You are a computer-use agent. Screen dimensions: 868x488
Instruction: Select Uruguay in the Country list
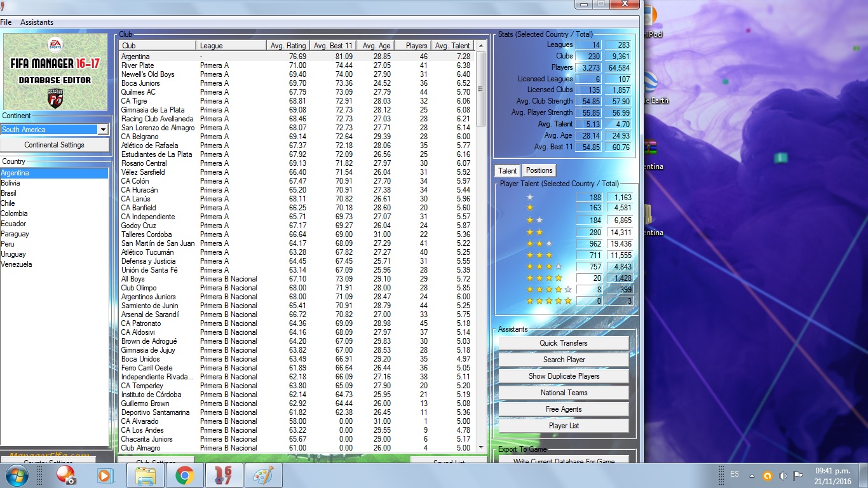coord(54,254)
